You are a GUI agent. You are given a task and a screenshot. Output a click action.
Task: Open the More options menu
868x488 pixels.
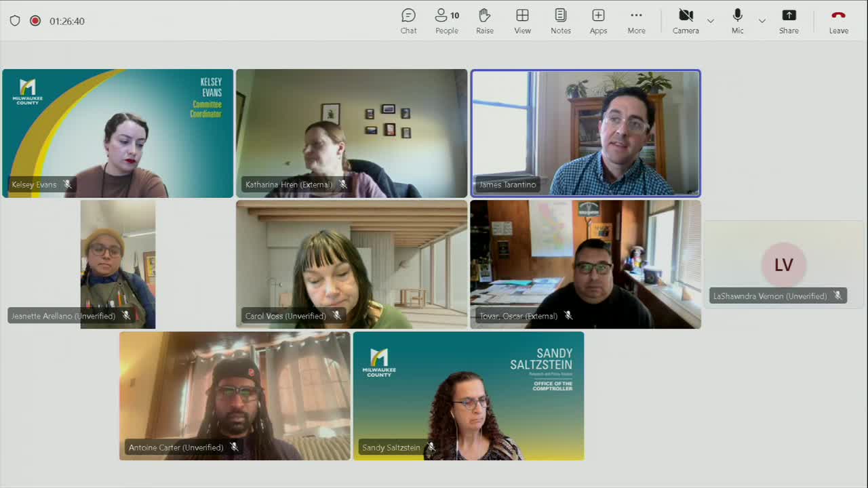pyautogui.click(x=636, y=21)
